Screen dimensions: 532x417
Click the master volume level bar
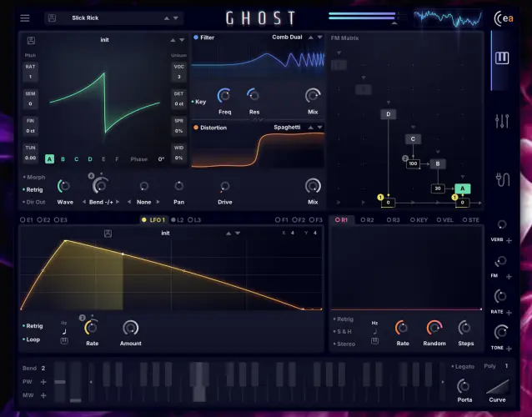pos(363,16)
